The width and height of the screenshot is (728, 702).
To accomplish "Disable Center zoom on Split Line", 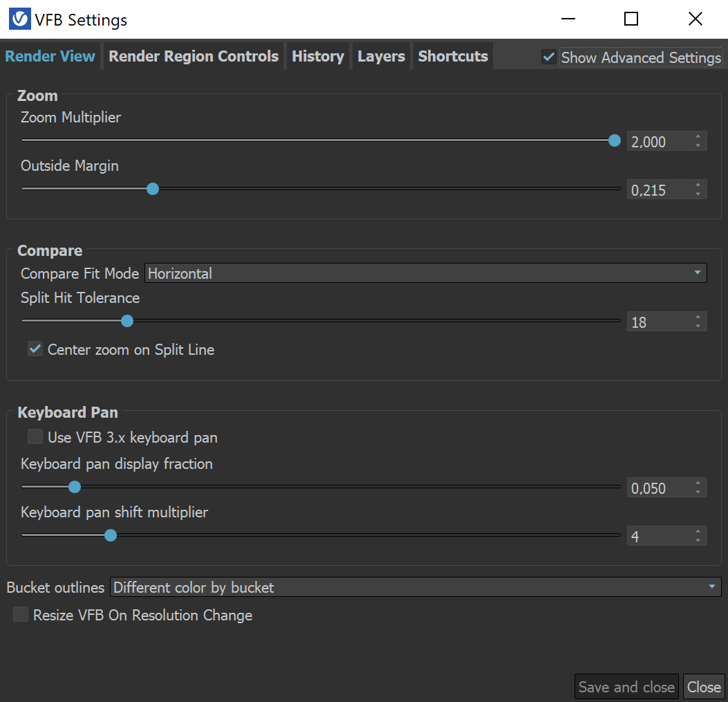I will [35, 349].
